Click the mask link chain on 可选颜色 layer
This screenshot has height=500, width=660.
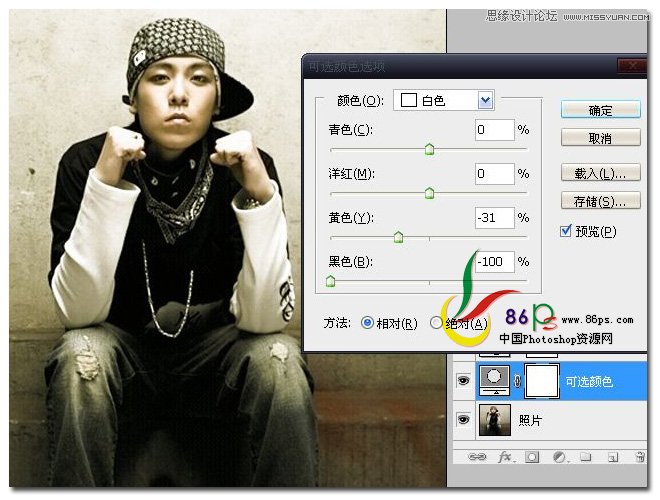[x=517, y=381]
